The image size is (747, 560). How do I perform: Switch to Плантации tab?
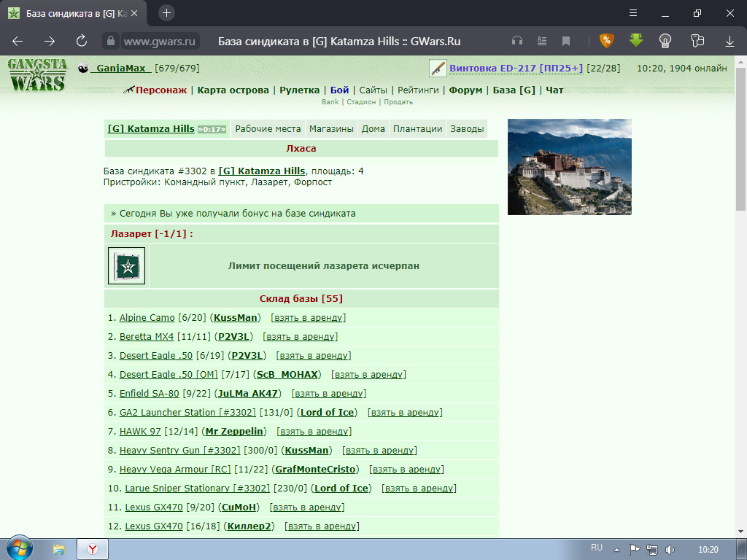tap(417, 128)
